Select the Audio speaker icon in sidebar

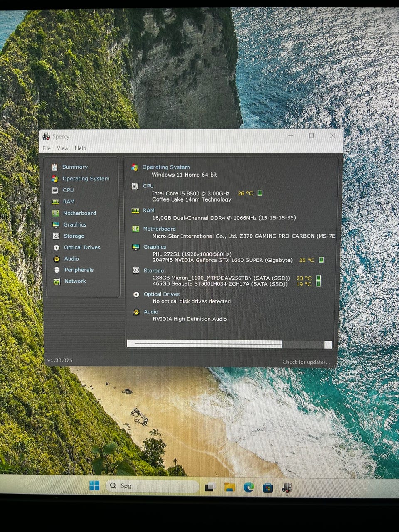pos(57,259)
